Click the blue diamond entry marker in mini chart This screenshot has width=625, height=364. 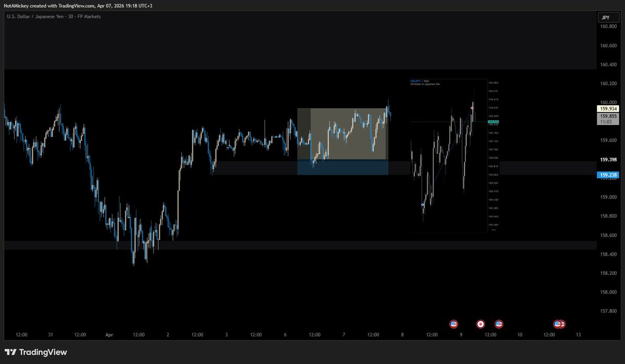coord(423,205)
